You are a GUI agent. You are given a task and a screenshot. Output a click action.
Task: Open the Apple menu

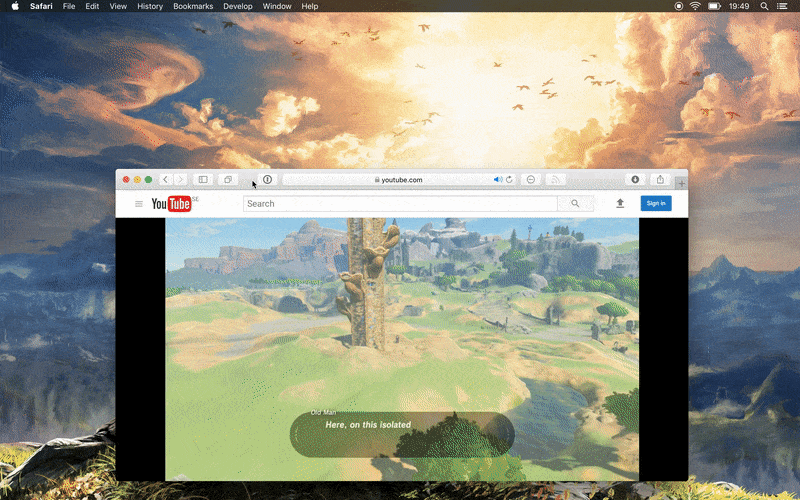(x=15, y=6)
